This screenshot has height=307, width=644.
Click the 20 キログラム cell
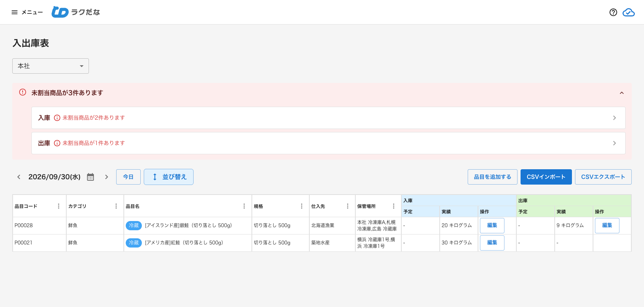[459, 226]
